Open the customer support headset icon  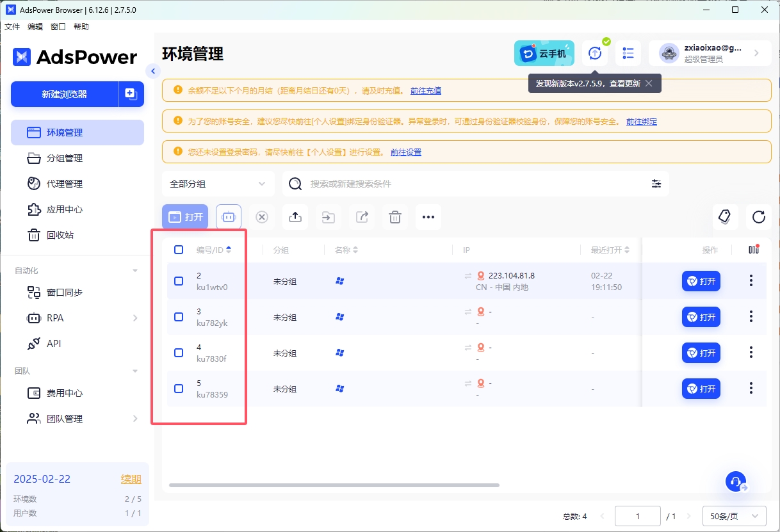[736, 481]
